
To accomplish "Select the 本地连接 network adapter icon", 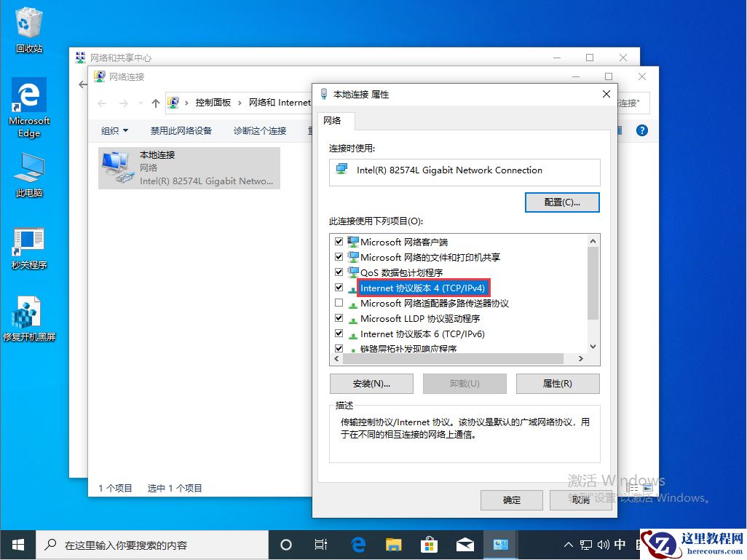I will (116, 166).
